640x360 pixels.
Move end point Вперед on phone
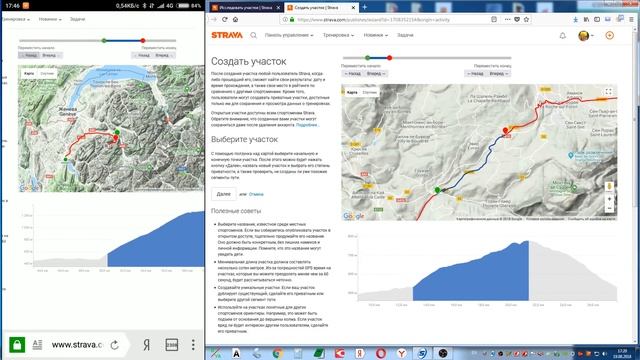(x=164, y=55)
